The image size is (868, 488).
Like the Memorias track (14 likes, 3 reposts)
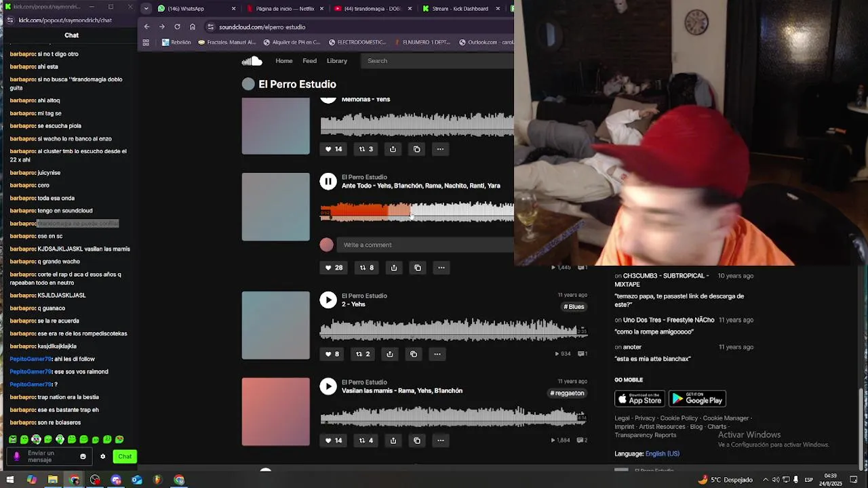click(333, 149)
